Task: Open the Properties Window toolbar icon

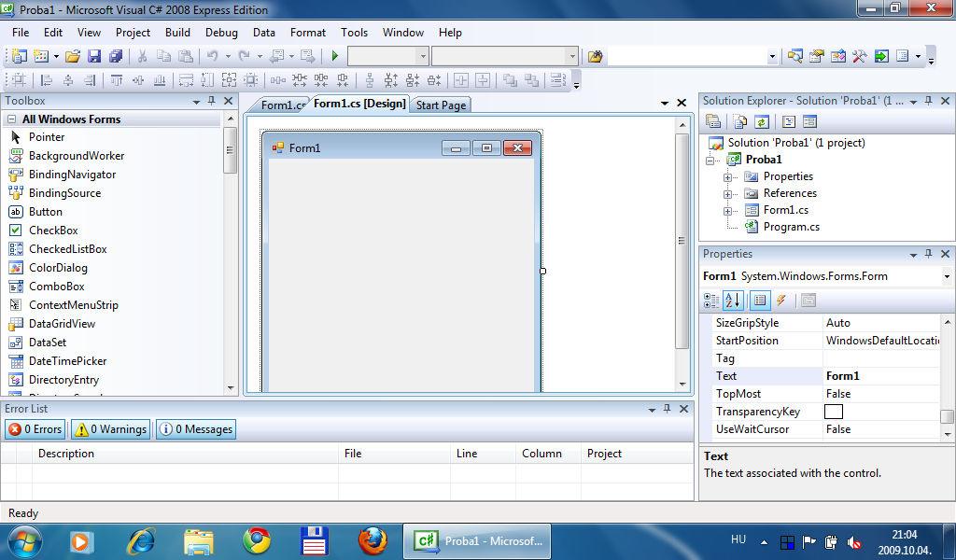Action: [816, 56]
